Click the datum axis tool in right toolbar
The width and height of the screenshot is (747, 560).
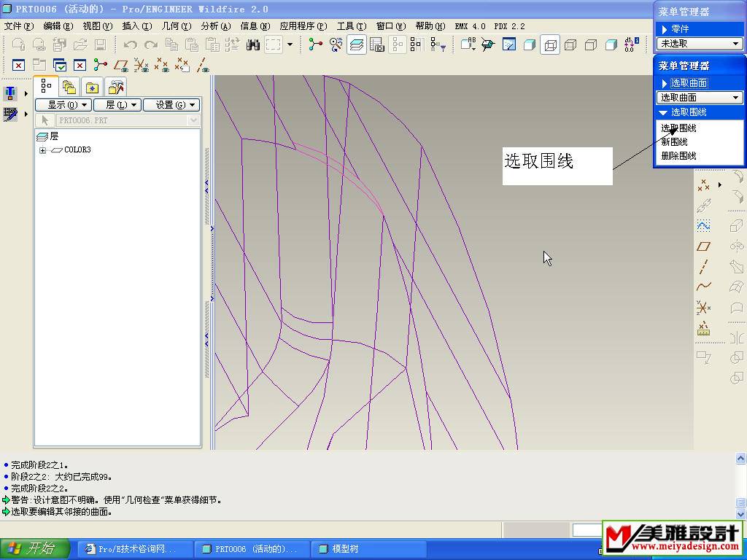(704, 267)
